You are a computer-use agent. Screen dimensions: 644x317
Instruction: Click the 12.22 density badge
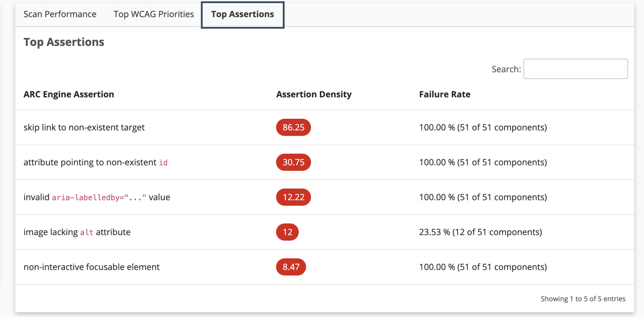[x=293, y=197]
